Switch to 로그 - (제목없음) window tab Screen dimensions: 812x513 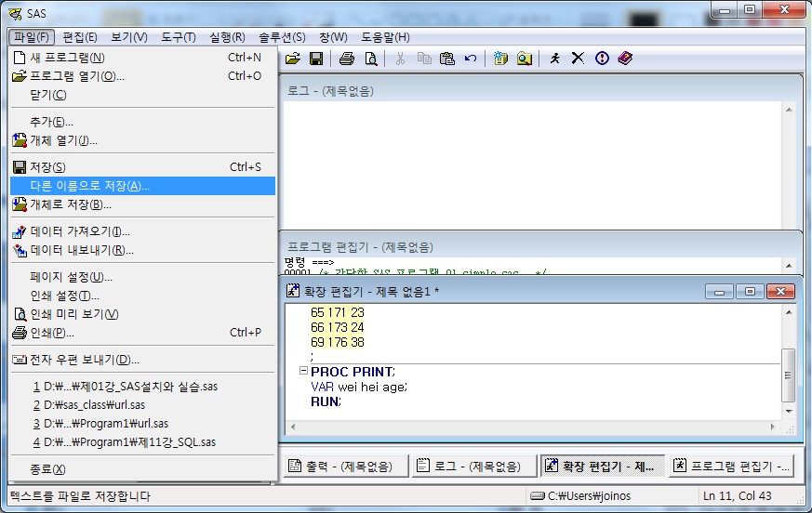click(473, 467)
